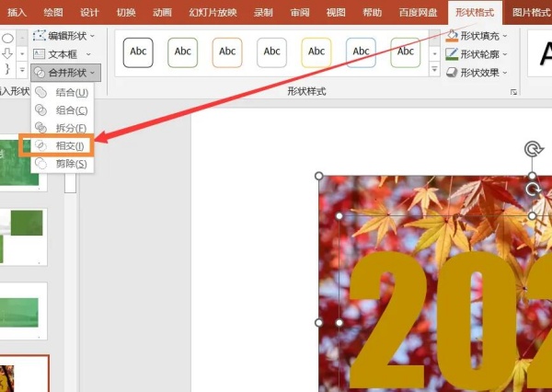The image size is (552, 392).
Task: Choose 拆分(F) merge option
Action: (63, 128)
